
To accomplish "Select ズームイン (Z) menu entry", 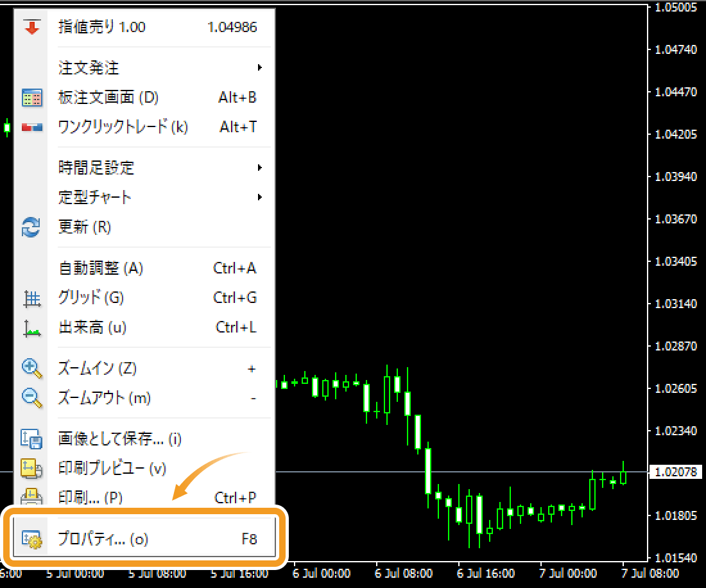I will 144,368.
